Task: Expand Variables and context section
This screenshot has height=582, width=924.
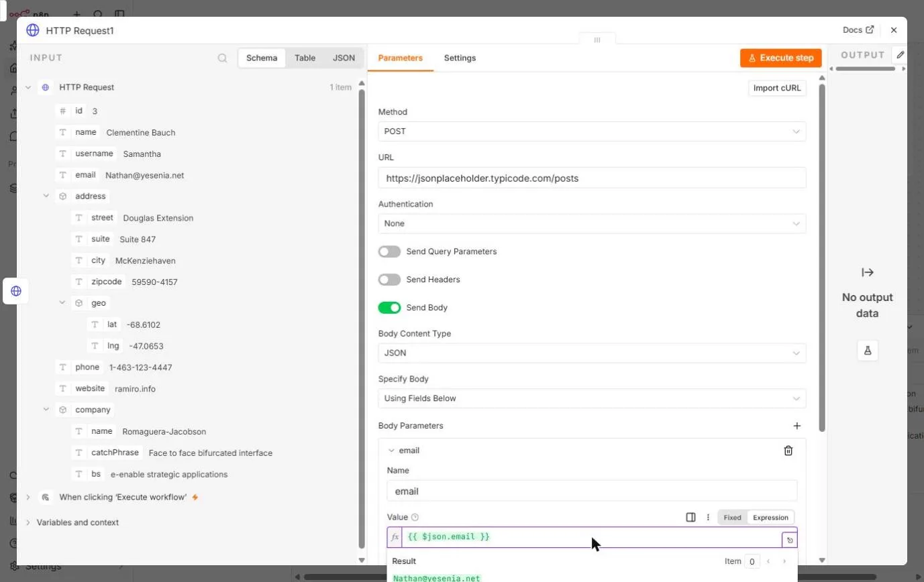Action: [x=28, y=522]
